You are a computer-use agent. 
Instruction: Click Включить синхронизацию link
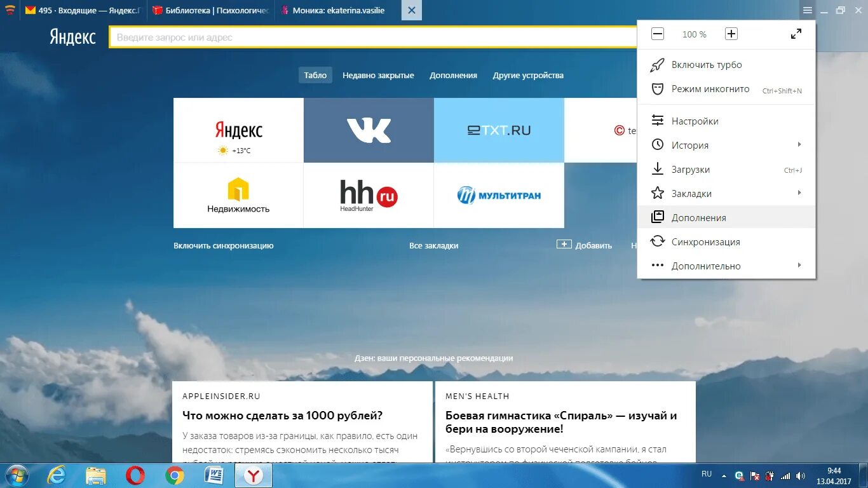click(x=224, y=245)
